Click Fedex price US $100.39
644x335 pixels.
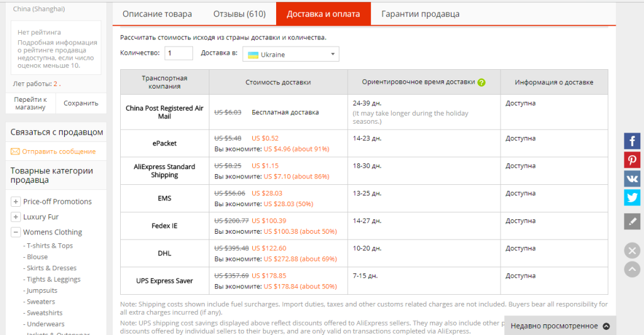269,221
